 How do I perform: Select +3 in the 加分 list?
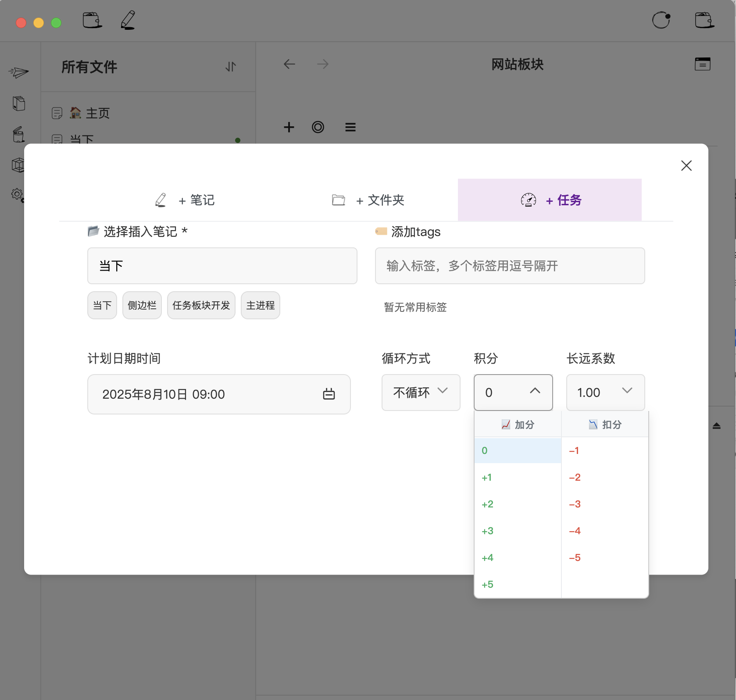click(488, 531)
